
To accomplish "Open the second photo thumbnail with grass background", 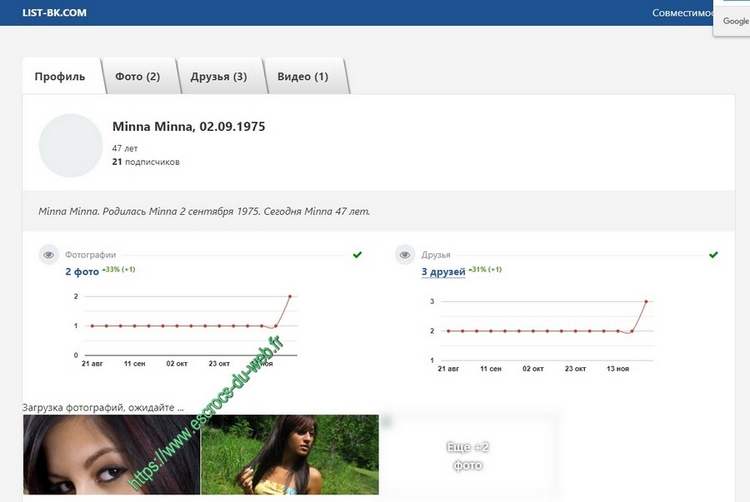I will pos(290,455).
